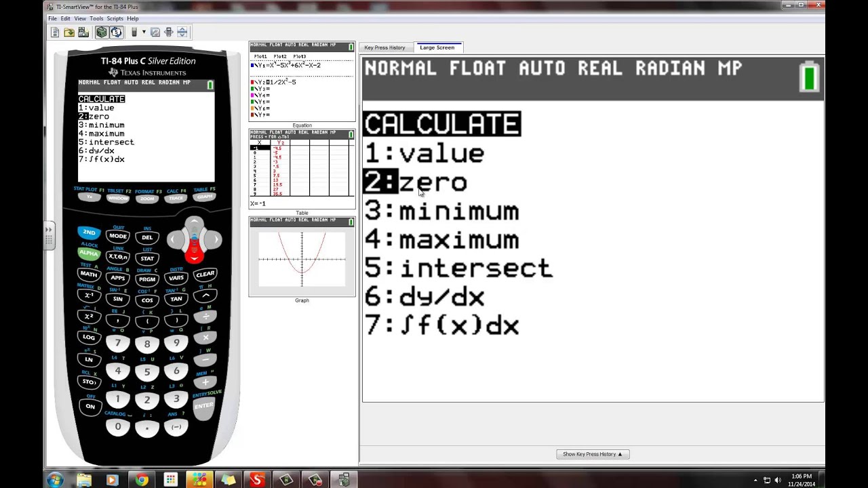Click the STAT key on the calculator
The image size is (868, 488).
coord(147,258)
